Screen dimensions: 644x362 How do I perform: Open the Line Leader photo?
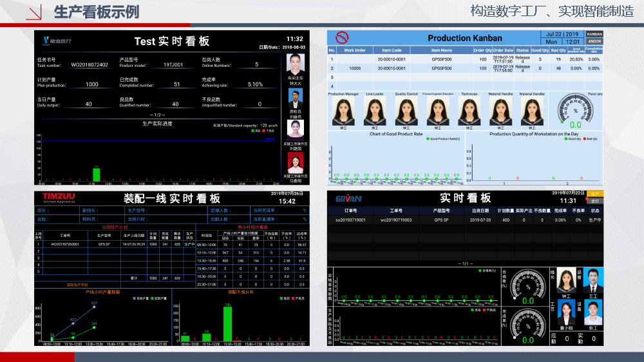[x=375, y=111]
